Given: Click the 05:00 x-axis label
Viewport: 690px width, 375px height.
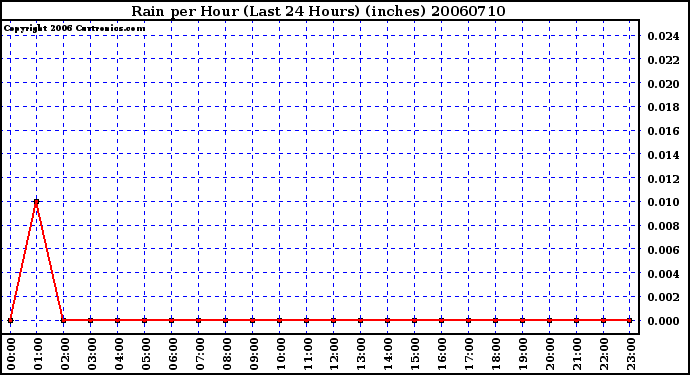Looking at the screenshot, I should [x=146, y=354].
